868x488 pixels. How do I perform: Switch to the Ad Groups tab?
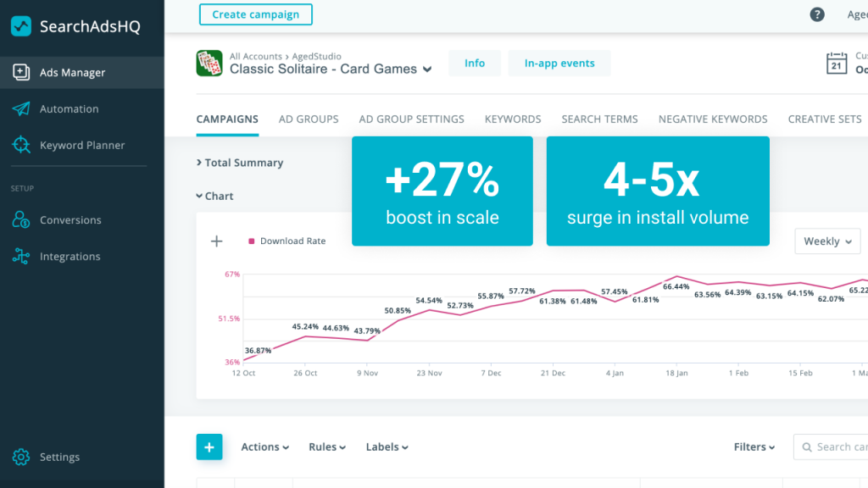[x=309, y=119]
